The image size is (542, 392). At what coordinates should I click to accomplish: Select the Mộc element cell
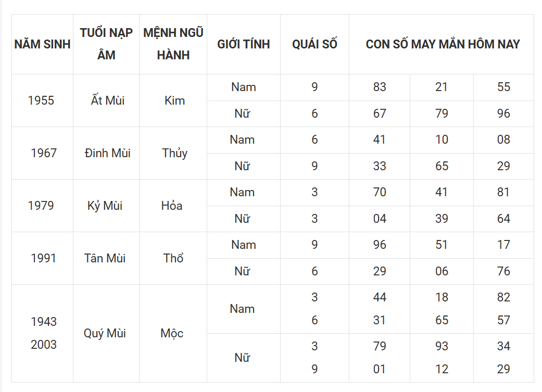(x=173, y=333)
